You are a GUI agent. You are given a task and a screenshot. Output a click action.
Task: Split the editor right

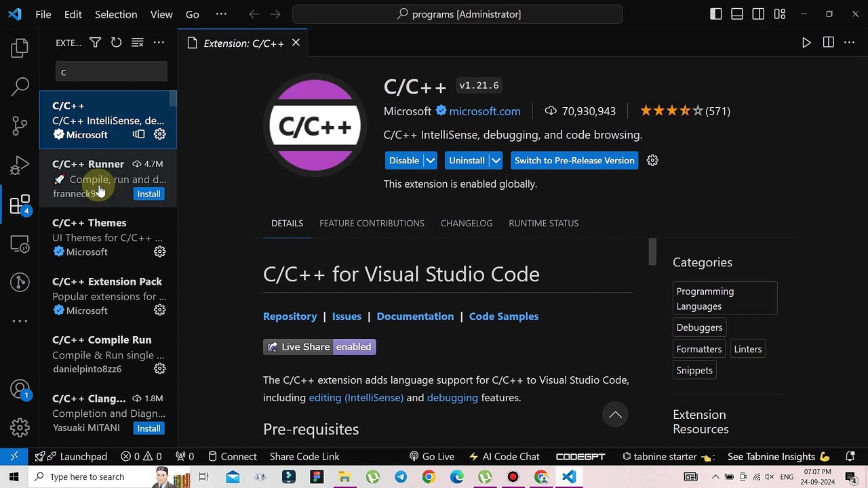[x=828, y=43]
